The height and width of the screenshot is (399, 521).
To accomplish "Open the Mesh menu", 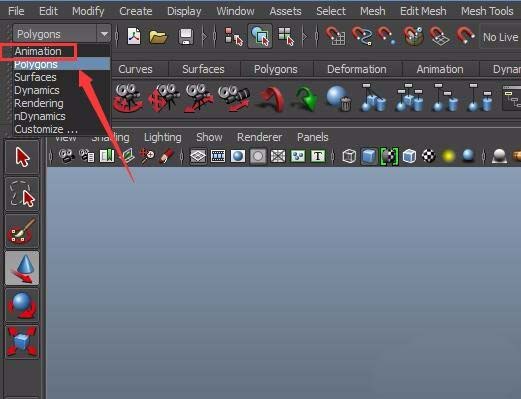I will (x=373, y=11).
